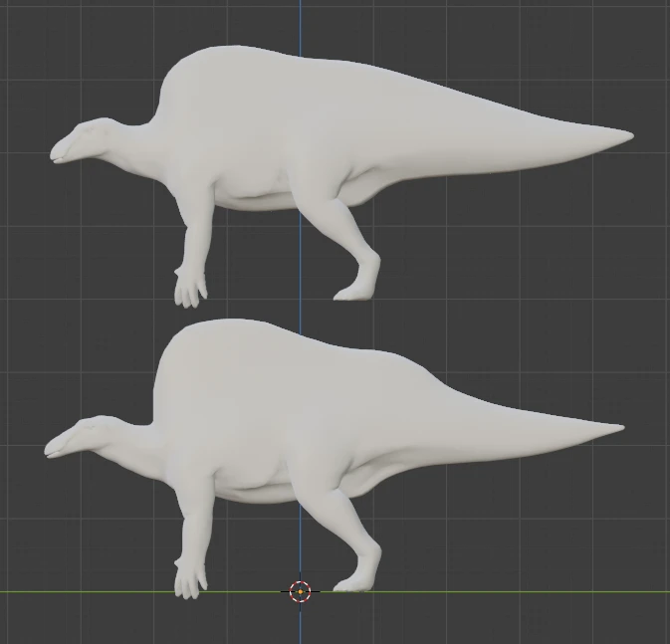Image resolution: width=670 pixels, height=644 pixels.
Task: Click the lower dinosaur's hind foot
Action: point(353,583)
